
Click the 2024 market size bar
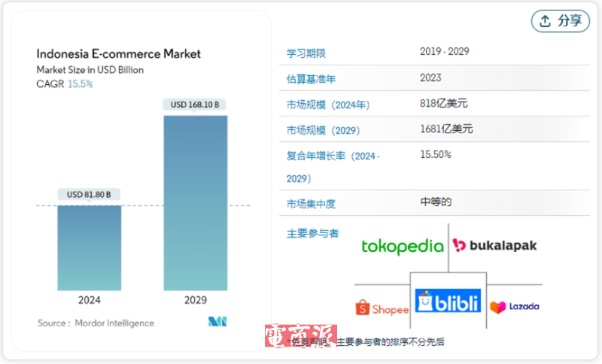89,247
